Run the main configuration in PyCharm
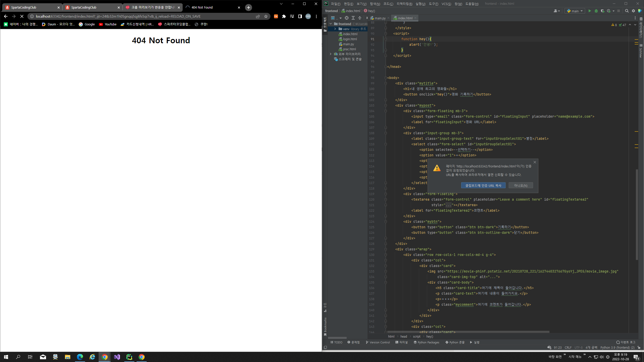Screen dimensions: 644x362 pyautogui.click(x=590, y=11)
